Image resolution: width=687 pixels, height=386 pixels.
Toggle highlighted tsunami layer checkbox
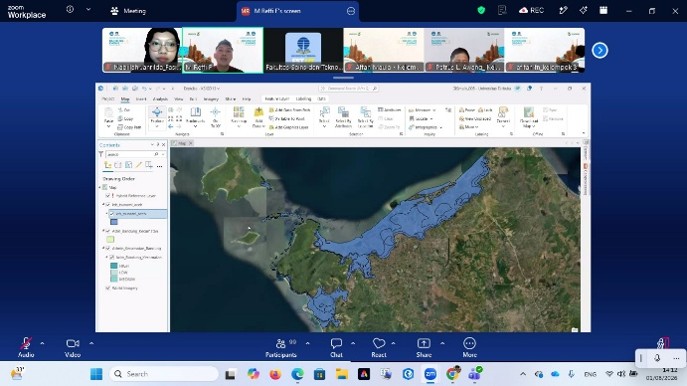(112, 214)
